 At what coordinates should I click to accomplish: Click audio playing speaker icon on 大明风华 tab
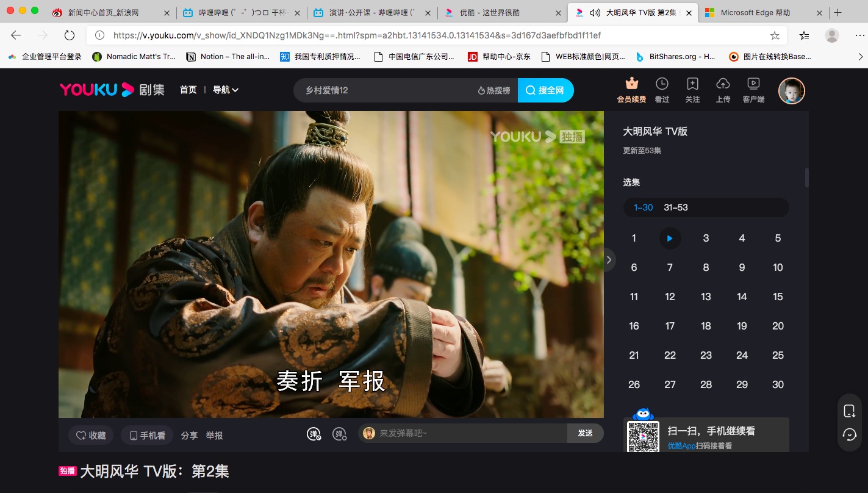point(595,12)
